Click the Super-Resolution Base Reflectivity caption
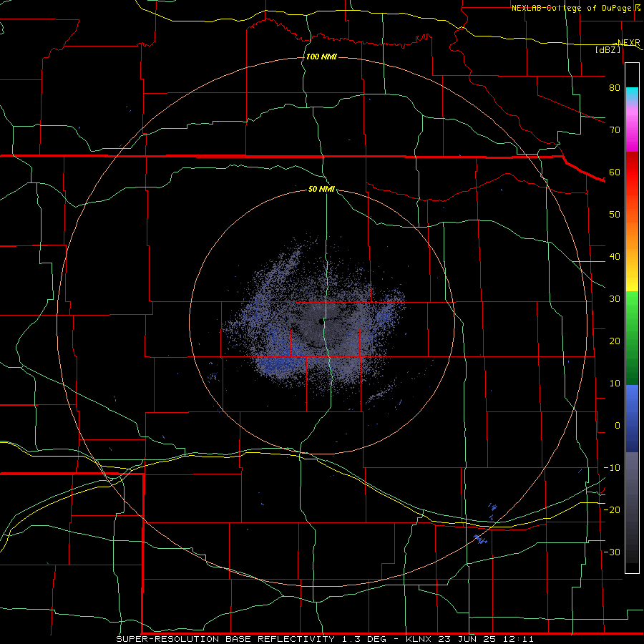 (x=325, y=639)
